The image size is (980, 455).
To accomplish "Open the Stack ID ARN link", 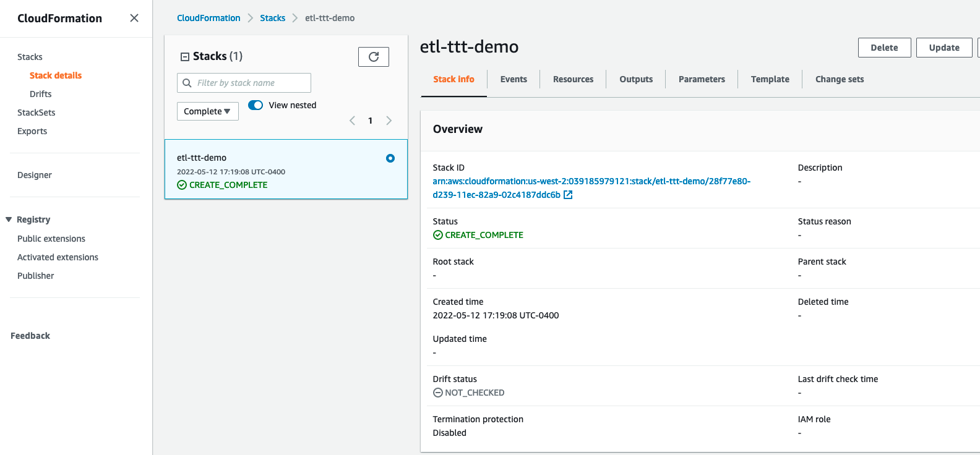I will (591, 188).
